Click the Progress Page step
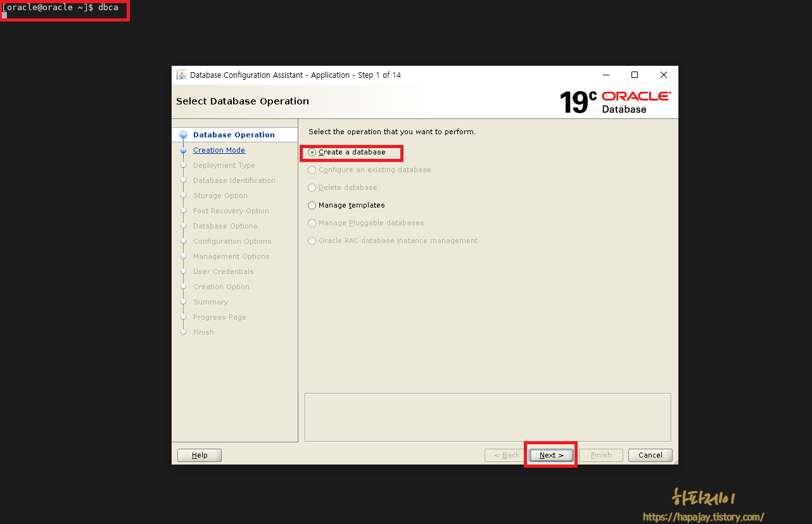 pos(220,317)
